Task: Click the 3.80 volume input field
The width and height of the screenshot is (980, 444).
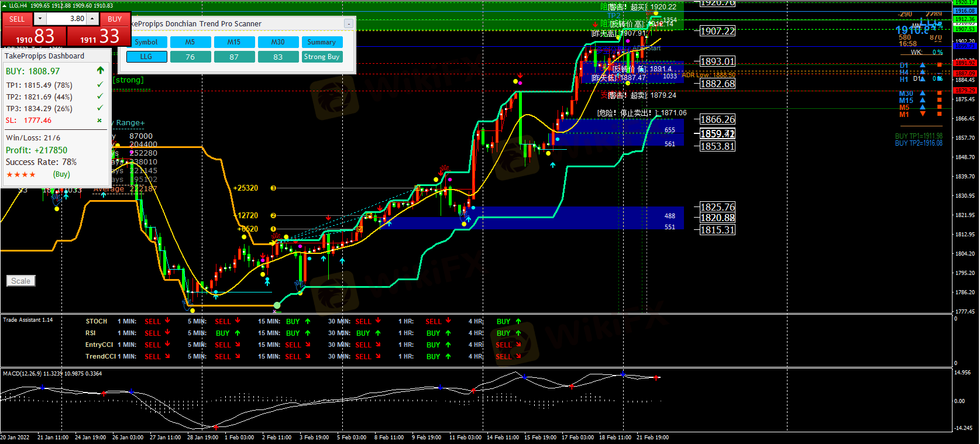Action: click(66, 19)
